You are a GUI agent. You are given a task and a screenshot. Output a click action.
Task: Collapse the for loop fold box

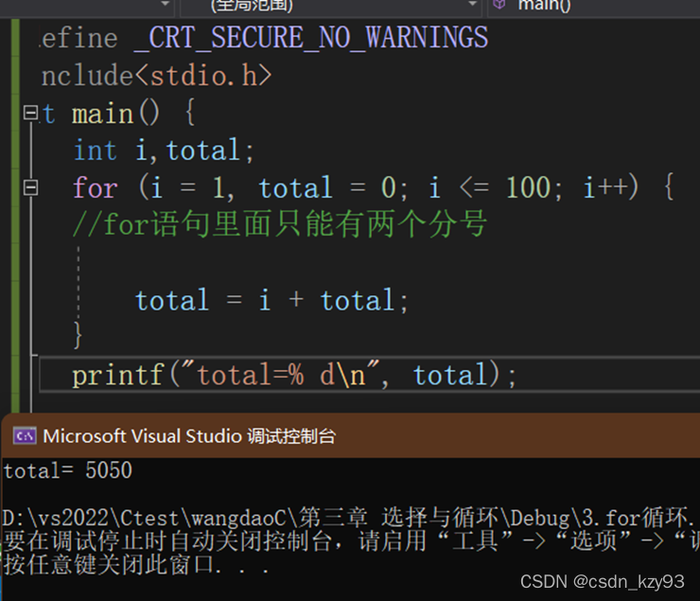30,187
